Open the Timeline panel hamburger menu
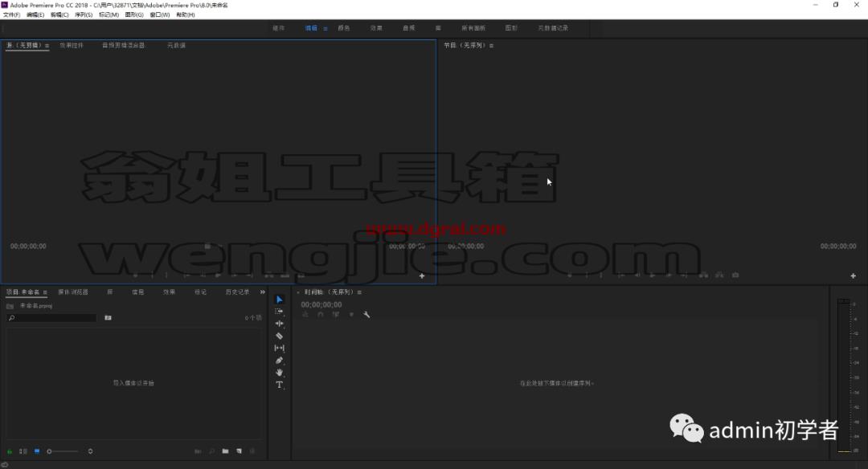Image resolution: width=868 pixels, height=469 pixels. click(x=359, y=292)
